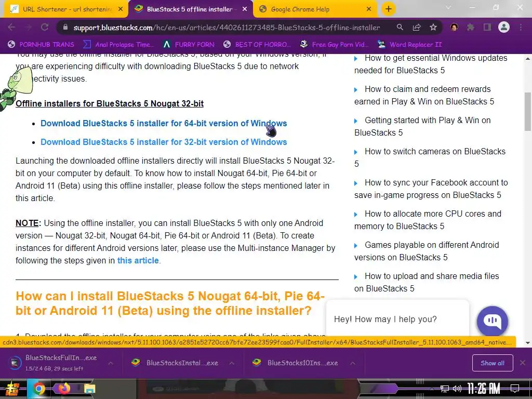Open the volume control in the tray

coord(457,389)
